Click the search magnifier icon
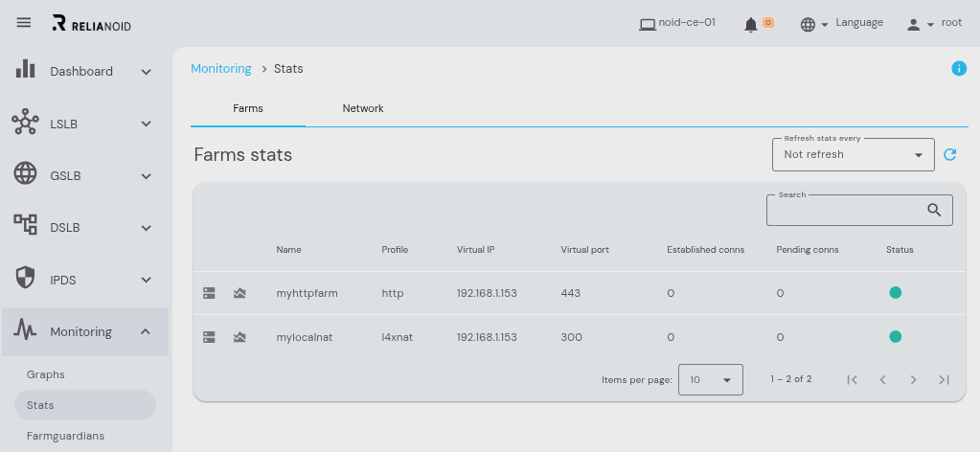980x452 pixels. pos(934,210)
